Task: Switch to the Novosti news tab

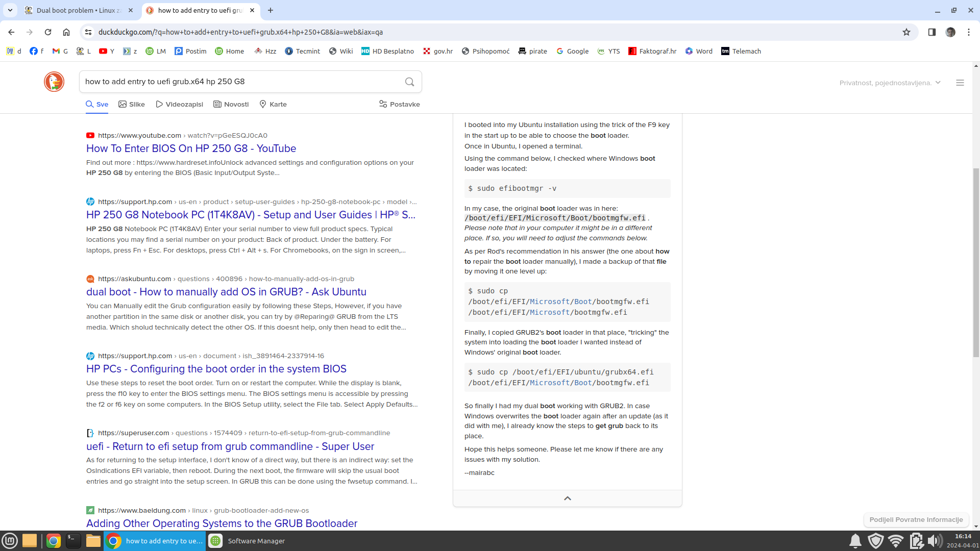Action: point(231,104)
